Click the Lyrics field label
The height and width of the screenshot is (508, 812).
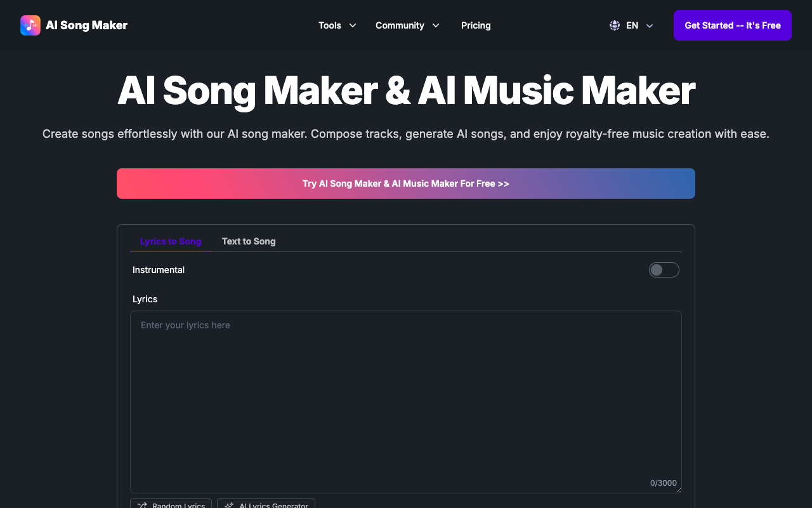145,299
